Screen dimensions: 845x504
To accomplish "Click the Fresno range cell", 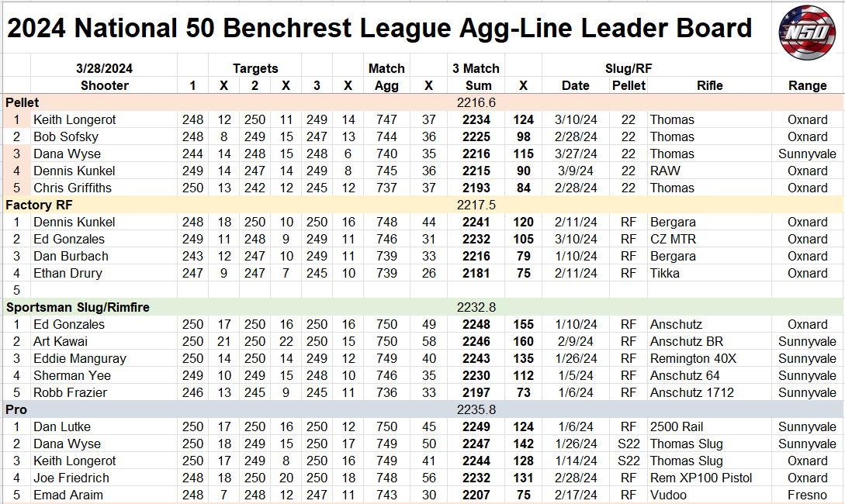I will coord(807,495).
